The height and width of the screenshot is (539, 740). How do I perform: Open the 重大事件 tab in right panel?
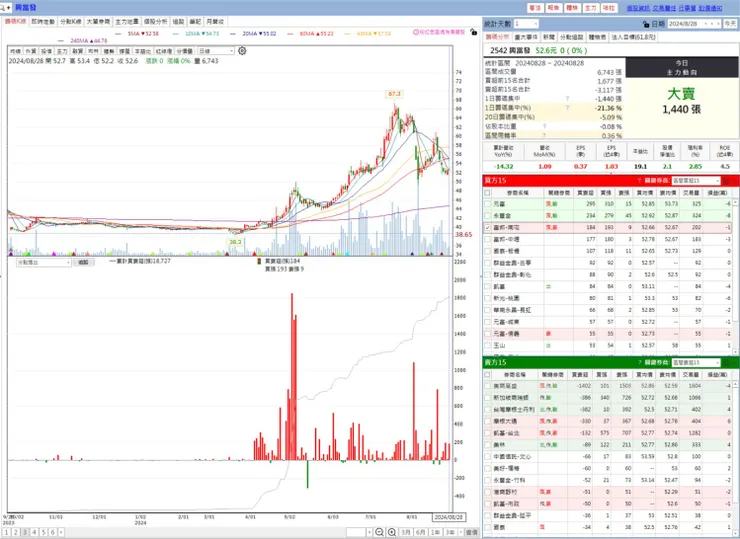(526, 37)
